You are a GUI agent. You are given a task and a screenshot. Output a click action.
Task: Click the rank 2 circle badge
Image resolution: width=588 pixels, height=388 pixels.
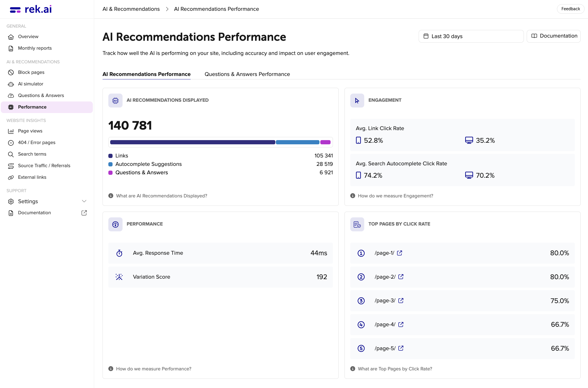(361, 277)
